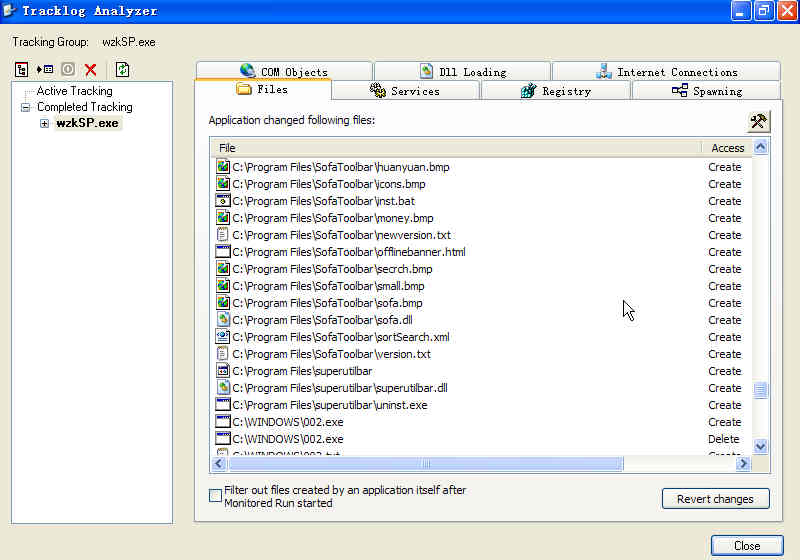This screenshot has height=560, width=800.
Task: Select the small.bmp file row
Action: click(479, 286)
